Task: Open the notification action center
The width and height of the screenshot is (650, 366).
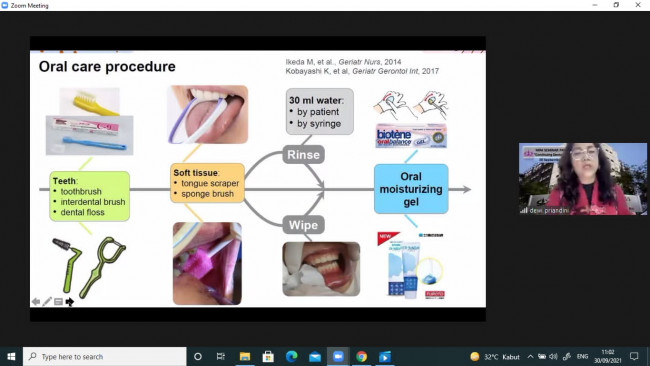Action: (634, 356)
